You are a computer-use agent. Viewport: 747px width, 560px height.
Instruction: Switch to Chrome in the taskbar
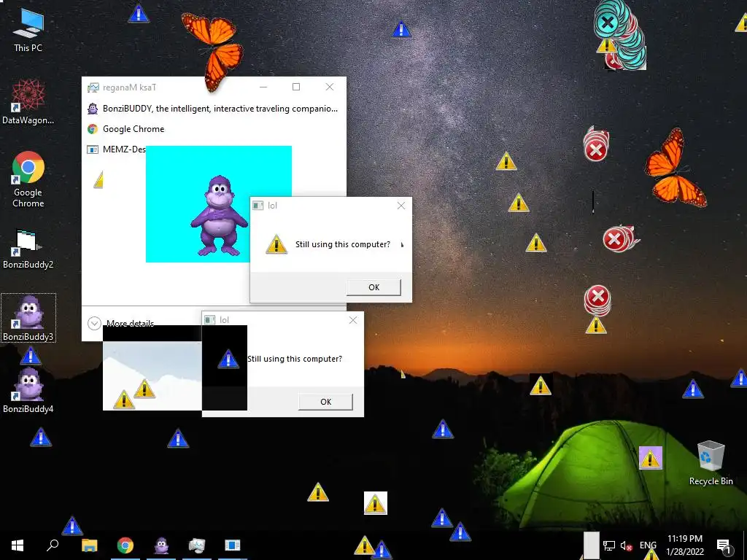pos(125,545)
